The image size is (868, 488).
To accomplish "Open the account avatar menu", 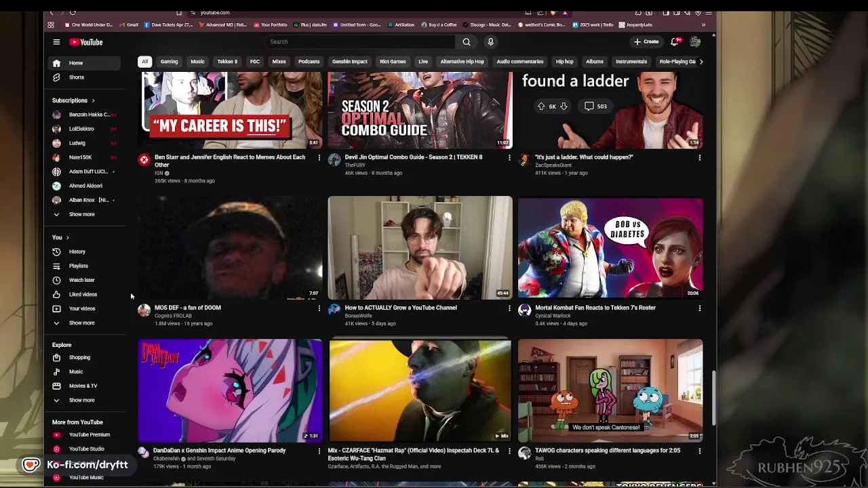I will click(x=695, y=42).
